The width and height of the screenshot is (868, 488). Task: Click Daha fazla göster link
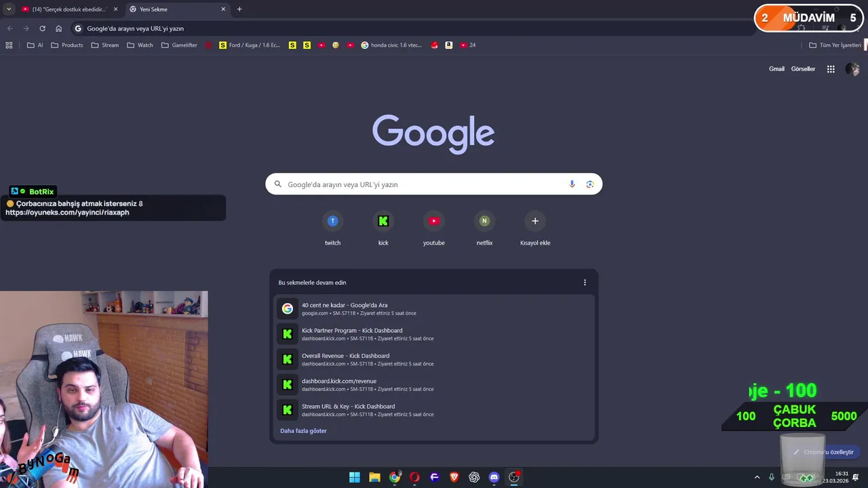[303, 431]
